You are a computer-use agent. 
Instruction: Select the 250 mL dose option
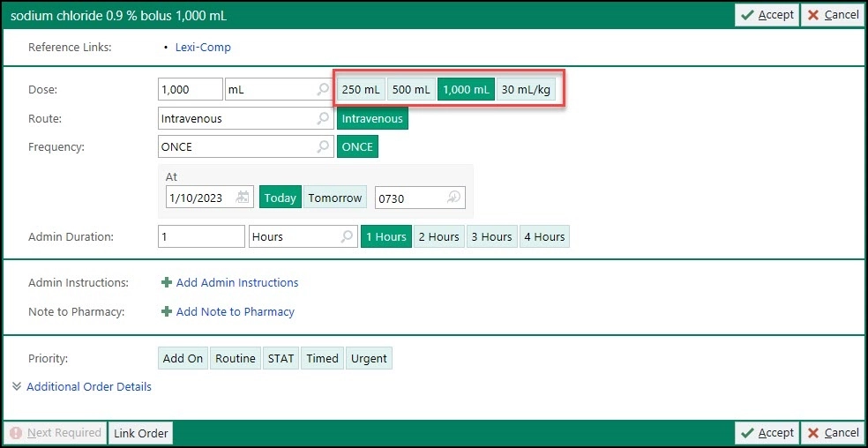(x=361, y=89)
